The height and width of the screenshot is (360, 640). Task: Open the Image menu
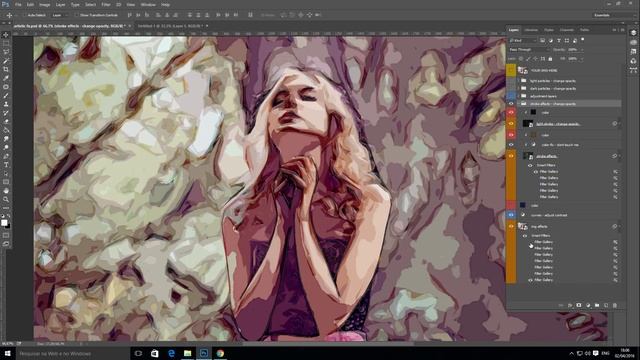click(x=44, y=4)
